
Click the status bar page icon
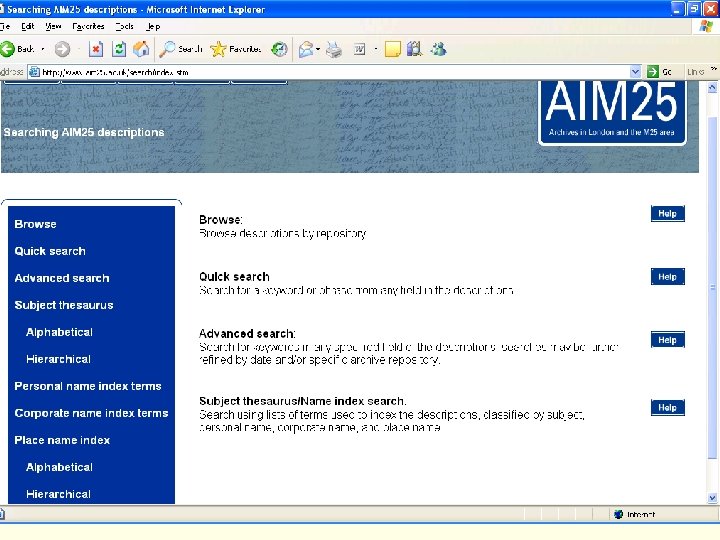[x=2, y=514]
